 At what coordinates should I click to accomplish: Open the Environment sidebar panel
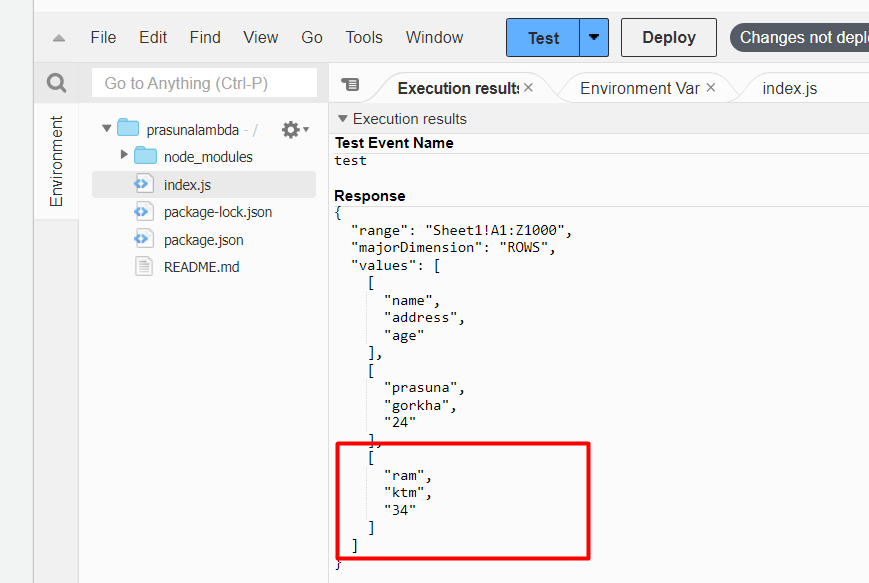(x=57, y=160)
